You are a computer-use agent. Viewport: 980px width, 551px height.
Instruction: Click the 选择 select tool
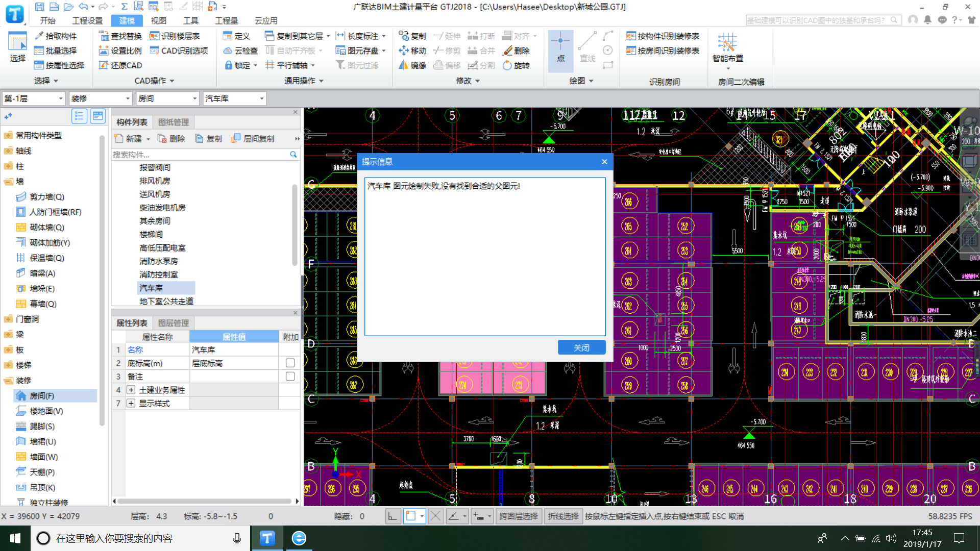(17, 47)
